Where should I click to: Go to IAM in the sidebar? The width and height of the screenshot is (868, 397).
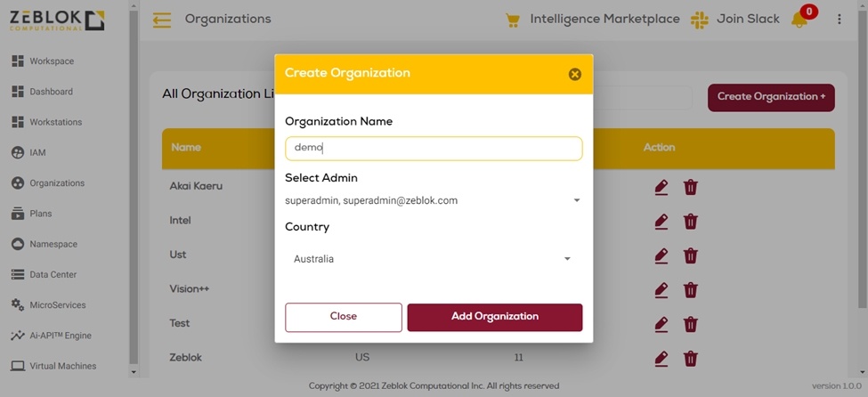37,153
